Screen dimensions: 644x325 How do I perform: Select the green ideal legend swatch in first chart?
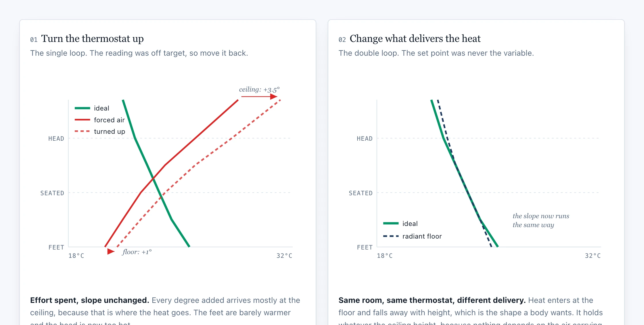pos(83,108)
